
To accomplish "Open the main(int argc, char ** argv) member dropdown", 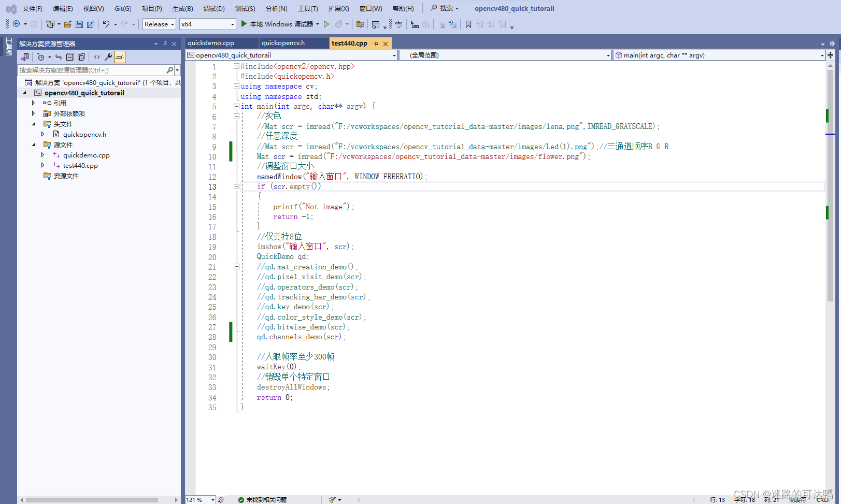I will click(x=719, y=55).
